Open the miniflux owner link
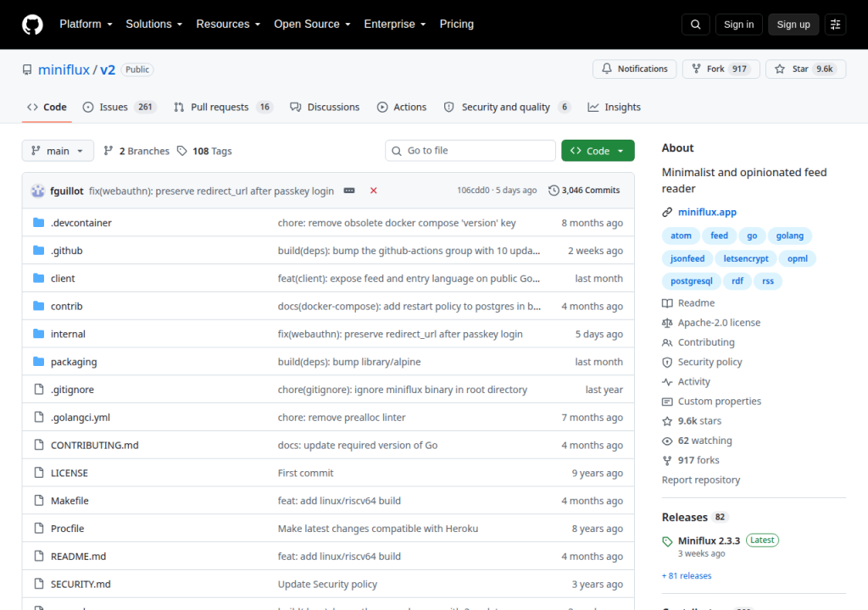Screen dimensions: 868x610 64,69
